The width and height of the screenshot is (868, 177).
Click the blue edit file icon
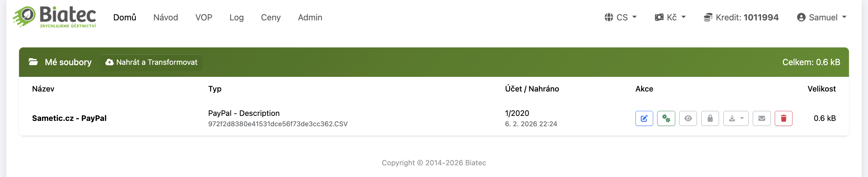[644, 119]
